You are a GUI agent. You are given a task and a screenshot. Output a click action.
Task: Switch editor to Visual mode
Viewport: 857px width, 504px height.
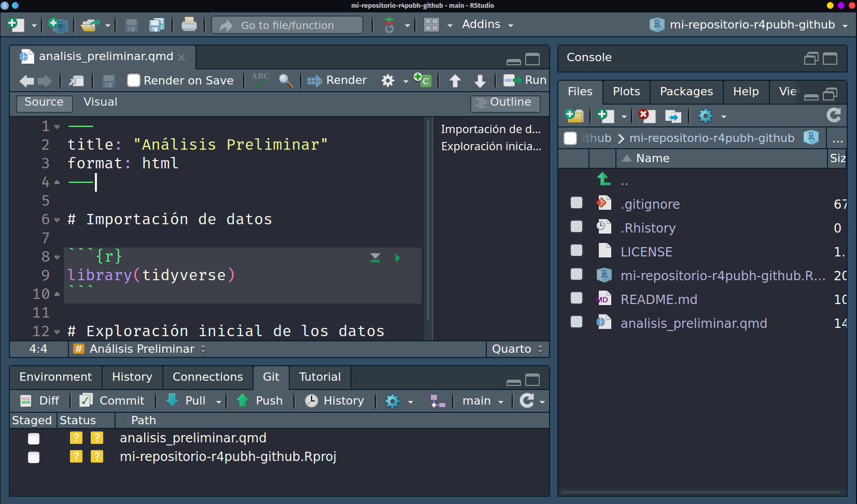click(x=101, y=102)
